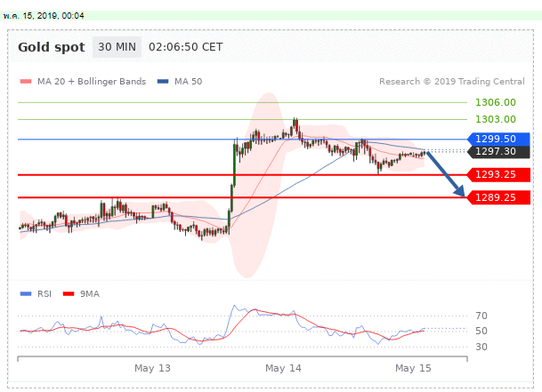The width and height of the screenshot is (542, 392).
Task: Click the 1293.25 red support tag
Action: (x=498, y=175)
